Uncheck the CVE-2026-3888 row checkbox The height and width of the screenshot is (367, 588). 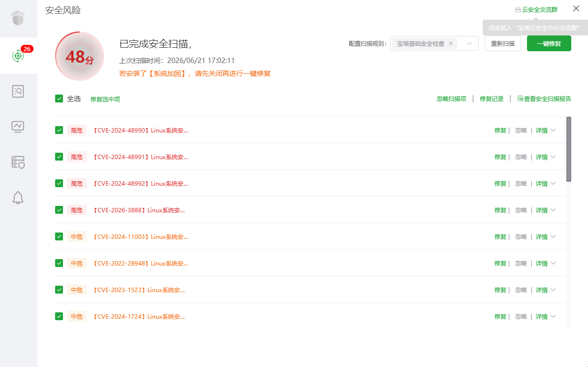point(59,210)
